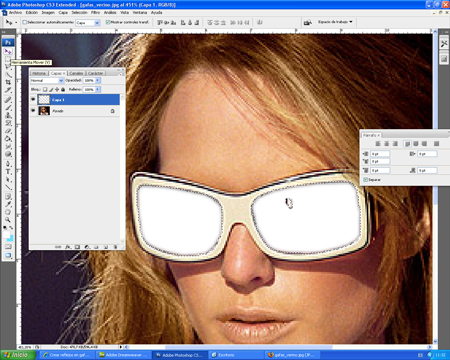Image resolution: width=450 pixels, height=360 pixels.
Task: Open the Normal blend mode dropdown
Action: (x=47, y=80)
